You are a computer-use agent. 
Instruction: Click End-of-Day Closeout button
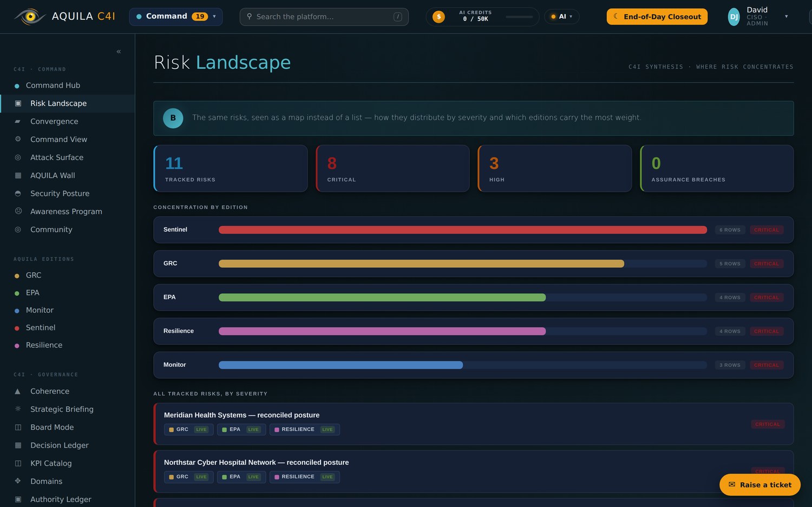657,17
